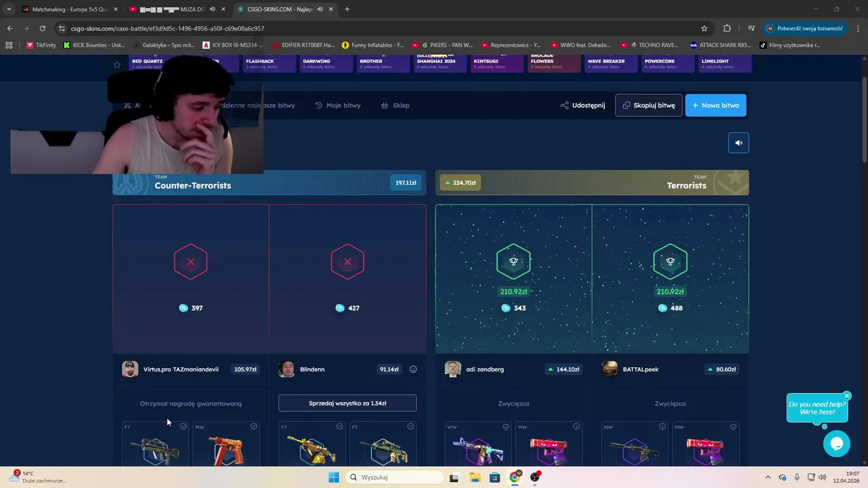Open a new browser tab
The width and height of the screenshot is (868, 488).
[347, 9]
